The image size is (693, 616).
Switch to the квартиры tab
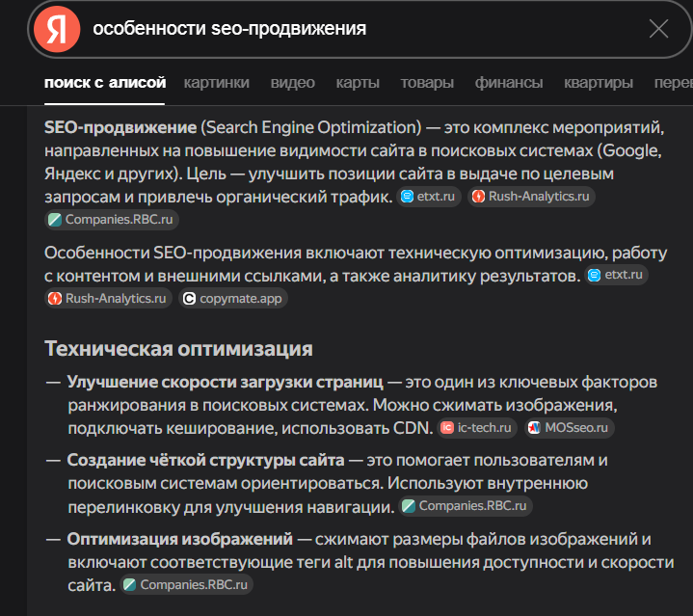pyautogui.click(x=599, y=83)
